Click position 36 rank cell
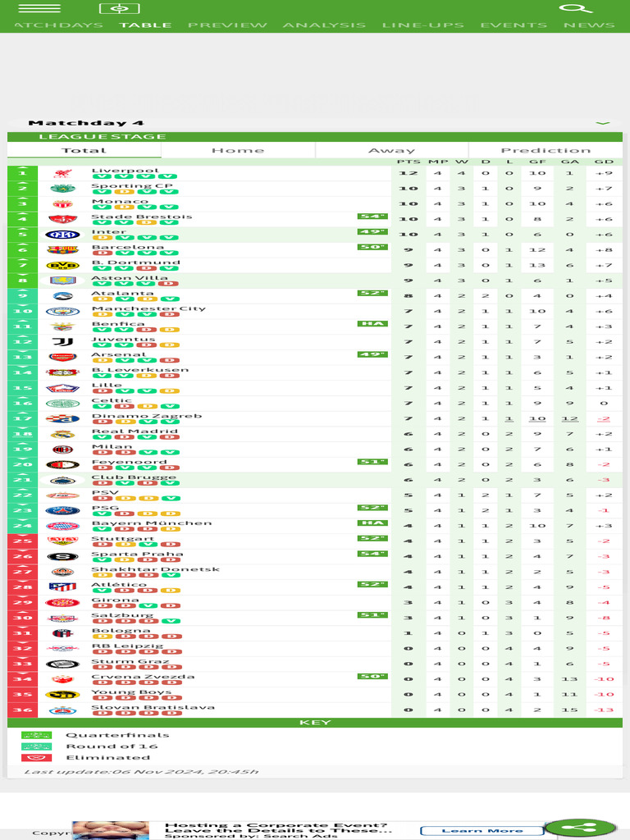Viewport: 630px width, 840px height. [x=22, y=710]
